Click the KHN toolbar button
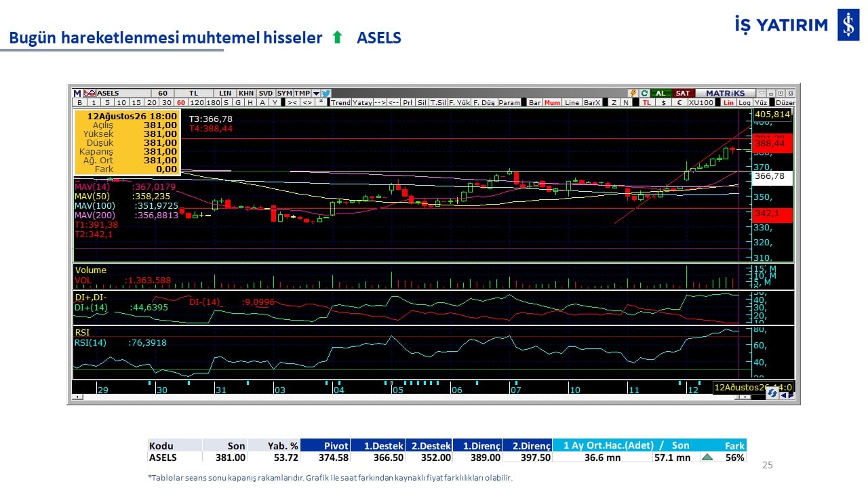Screen dimensions: 868x488 click(x=246, y=93)
